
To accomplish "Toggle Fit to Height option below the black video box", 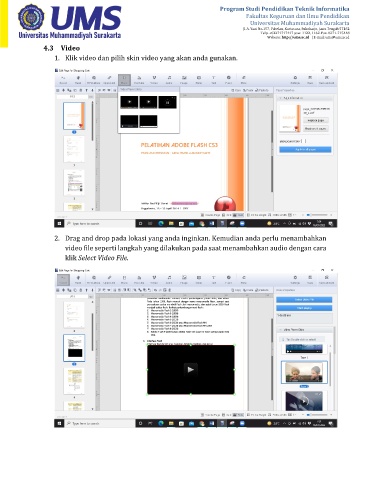I will coord(256,415).
